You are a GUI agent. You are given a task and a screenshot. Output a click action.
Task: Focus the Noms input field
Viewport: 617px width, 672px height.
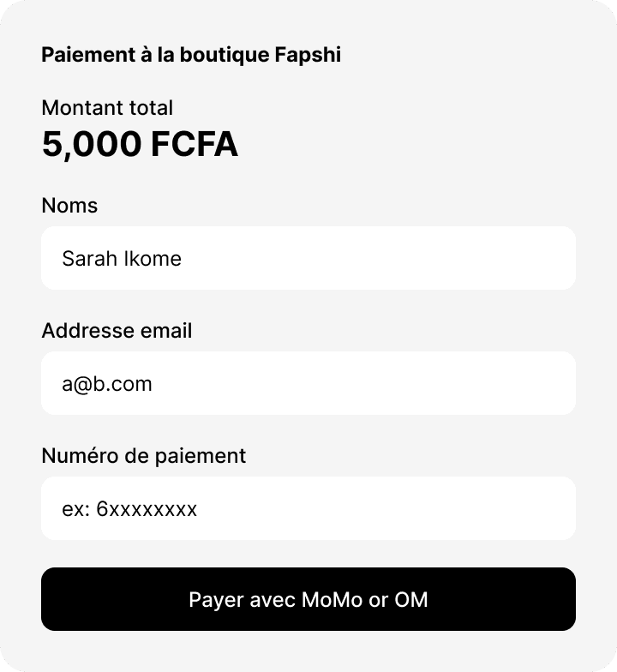coord(308,258)
